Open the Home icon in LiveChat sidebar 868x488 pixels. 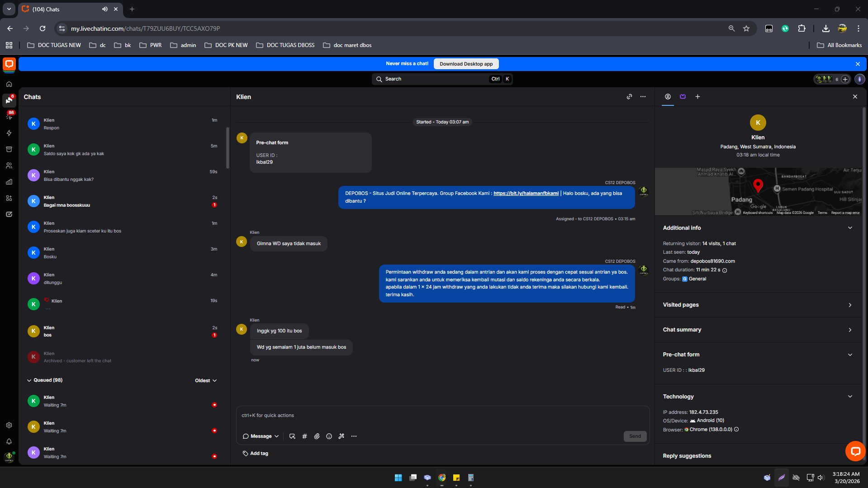coord(9,84)
